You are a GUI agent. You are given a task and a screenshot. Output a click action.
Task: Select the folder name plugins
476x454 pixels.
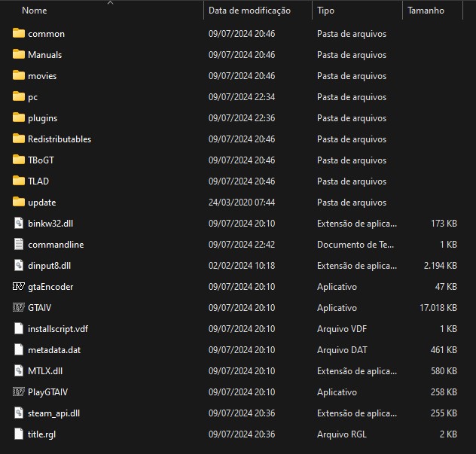pos(42,118)
